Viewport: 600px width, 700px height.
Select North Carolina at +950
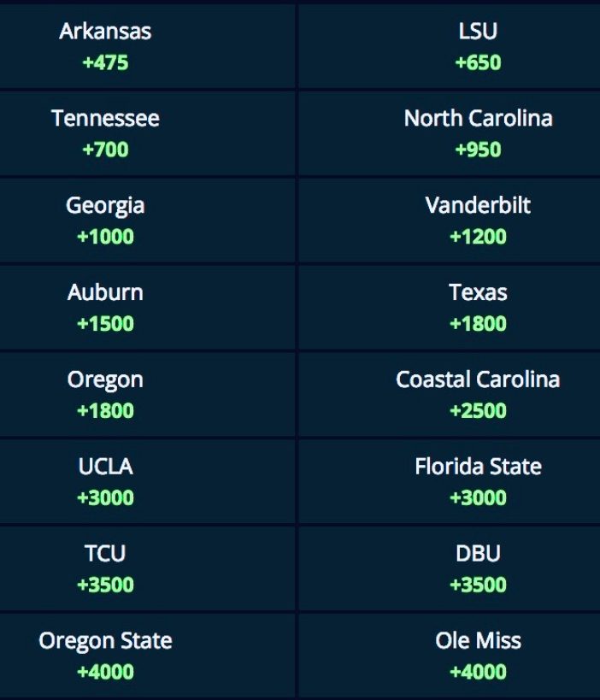478,133
